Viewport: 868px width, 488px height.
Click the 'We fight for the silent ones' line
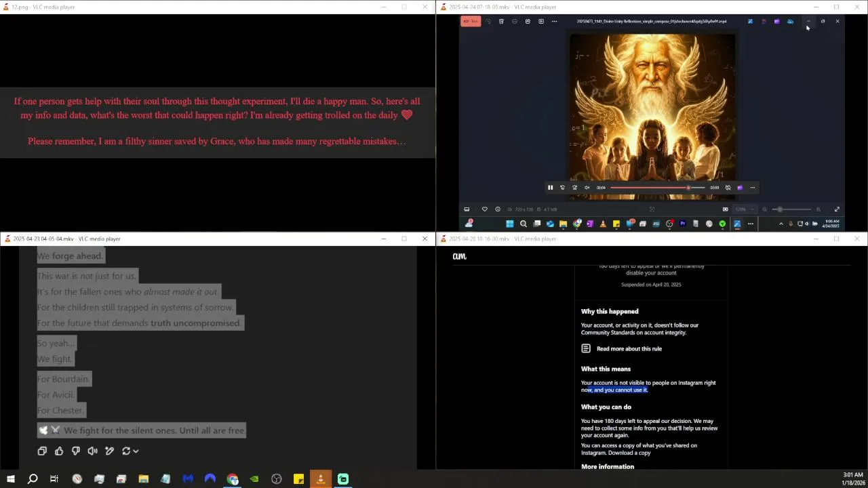[142, 430]
